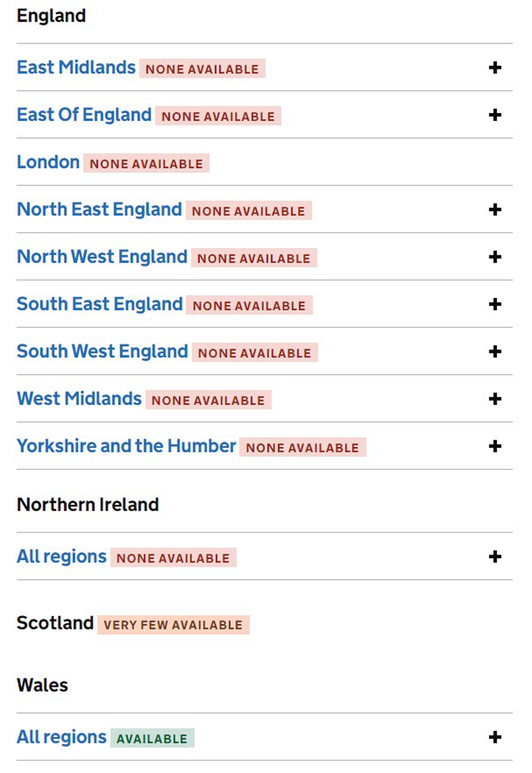Expand West Midlands with the plus icon
The image size is (532, 773).
pos(495,399)
